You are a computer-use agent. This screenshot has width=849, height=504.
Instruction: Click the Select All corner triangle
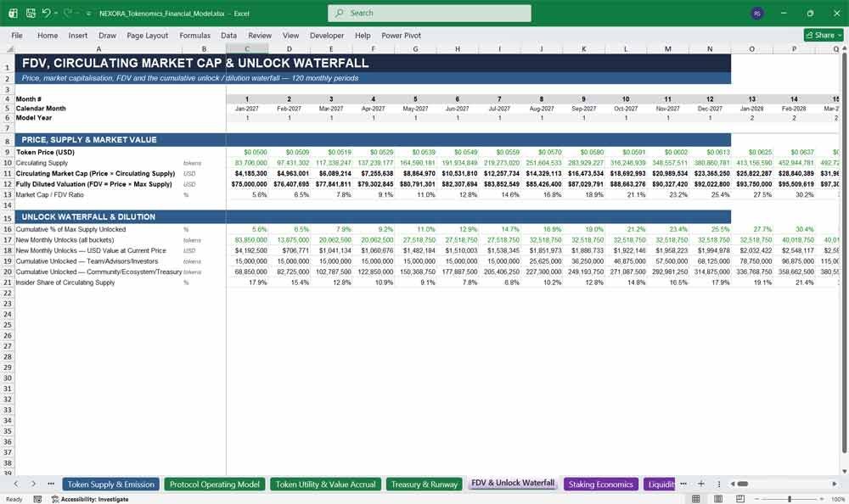tap(9, 49)
